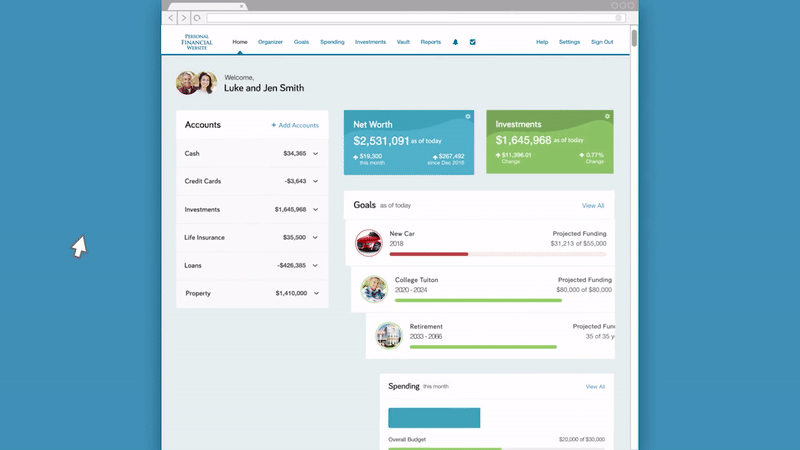
Task: Click the icon at address bar's right end
Action: 618,18
